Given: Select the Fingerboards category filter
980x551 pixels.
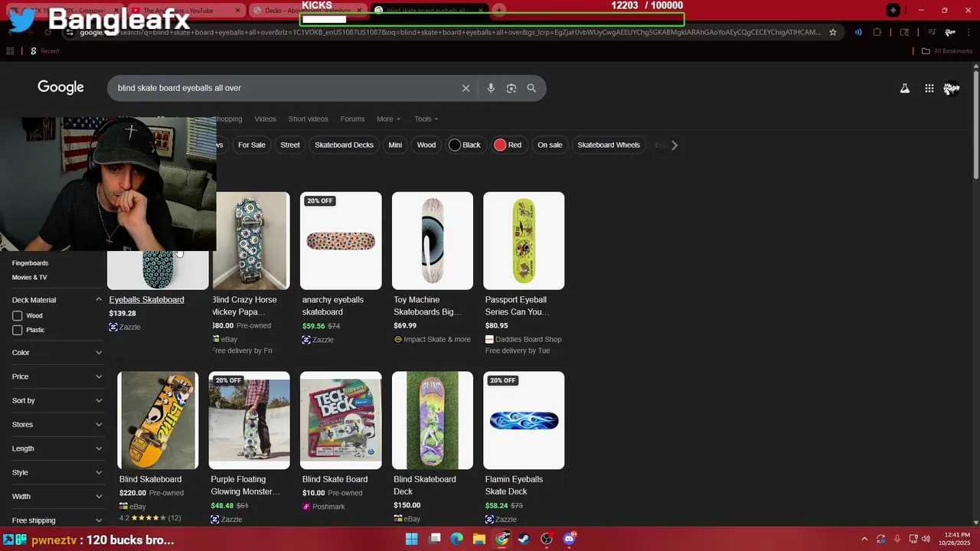Looking at the screenshot, I should pos(30,263).
